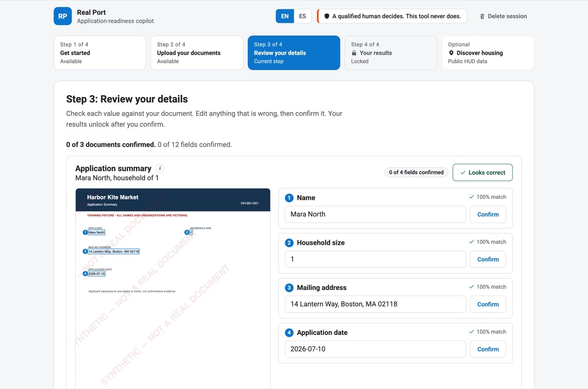
Task: Click marker 2 on the document household size
Action: pos(187,232)
